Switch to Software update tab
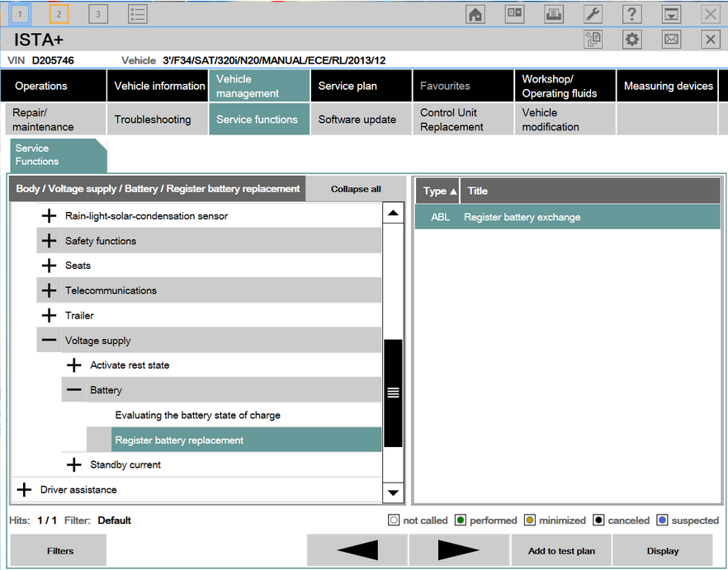Image resolution: width=728 pixels, height=570 pixels. click(x=357, y=120)
